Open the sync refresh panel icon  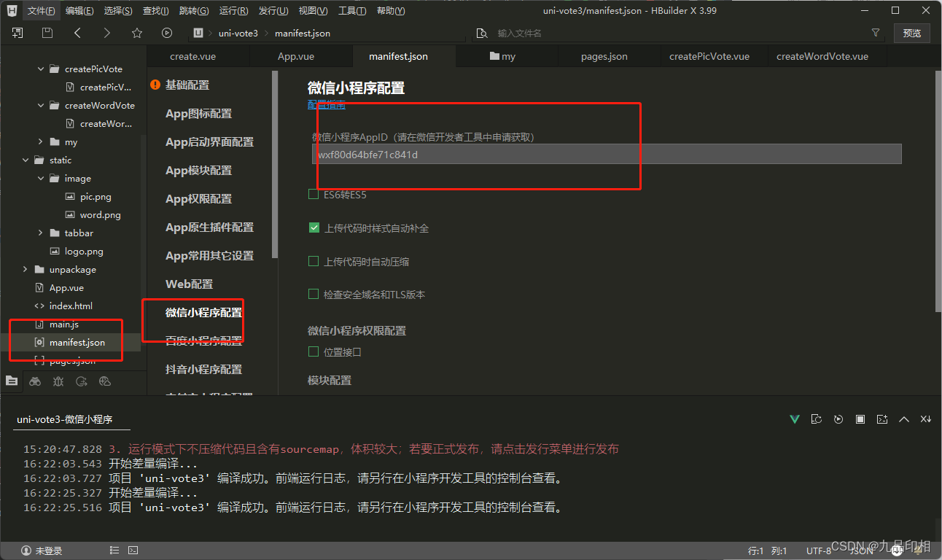[82, 381]
